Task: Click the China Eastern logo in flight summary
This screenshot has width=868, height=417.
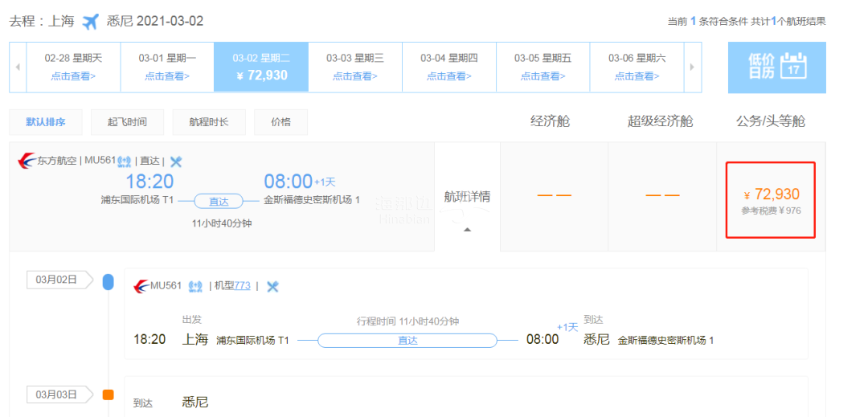Action: coord(26,161)
